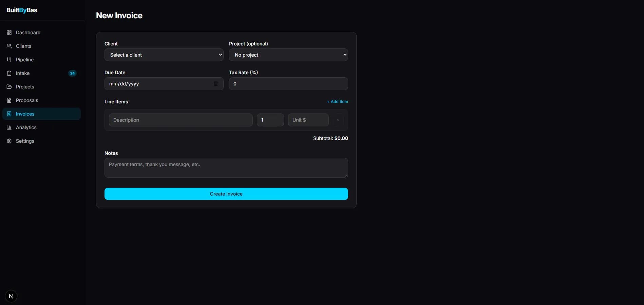Click the Intake clipboard icon
The height and width of the screenshot is (305, 644).
point(9,73)
